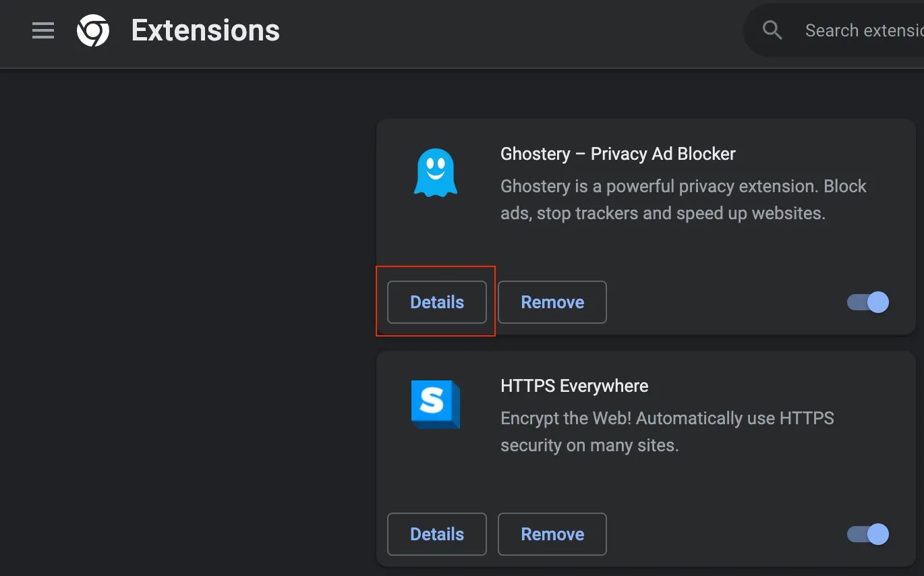Viewport: 924px width, 576px height.
Task: Turn off HTTPS Everywhere toggle
Action: click(x=868, y=534)
